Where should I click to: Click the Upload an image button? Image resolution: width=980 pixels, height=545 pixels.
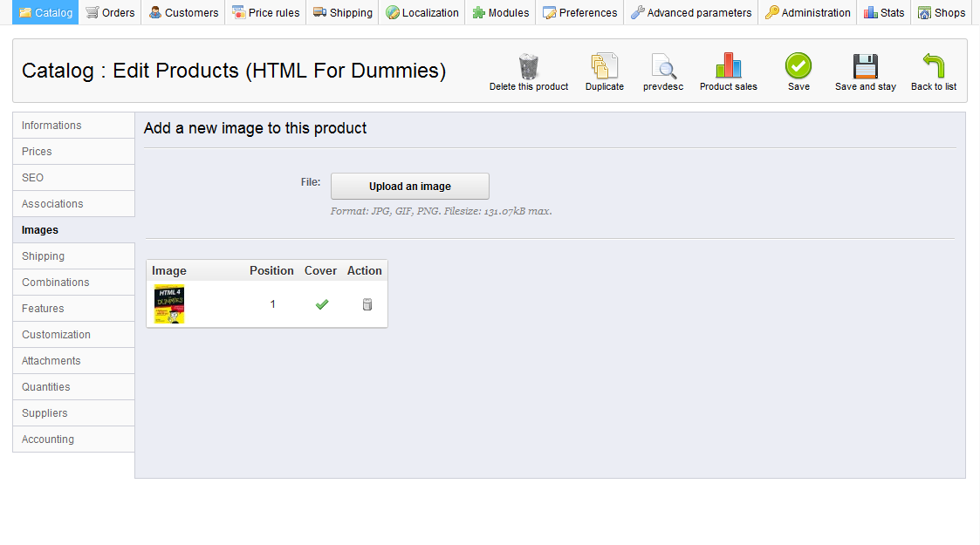click(x=410, y=187)
